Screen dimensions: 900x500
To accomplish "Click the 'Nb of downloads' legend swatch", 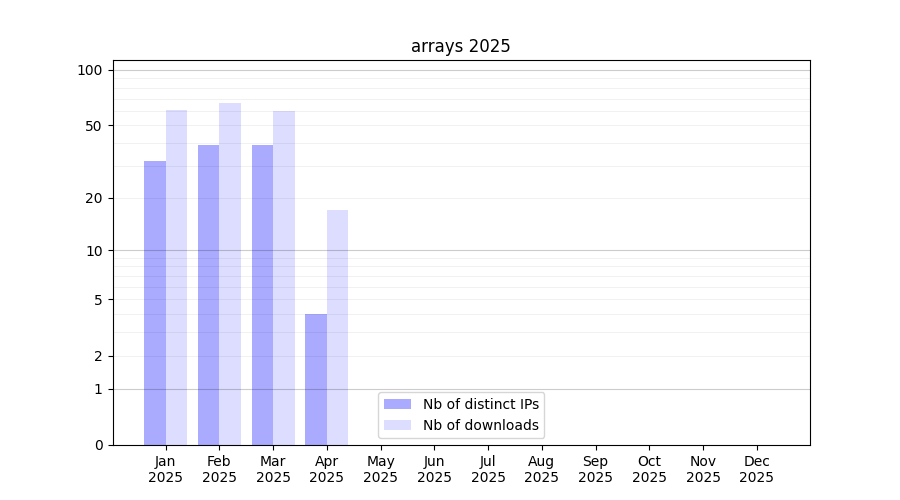I will [397, 425].
